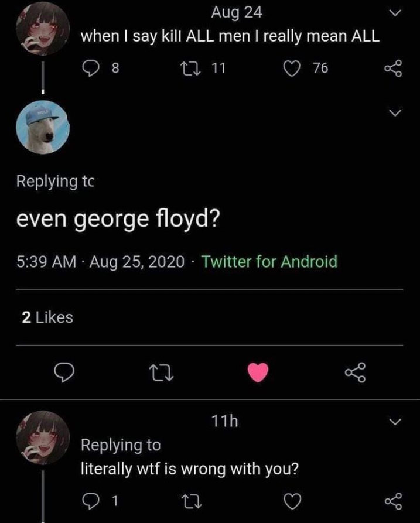Open the chevron menu on the 11h reply
The width and height of the screenshot is (420, 523).
(x=396, y=422)
